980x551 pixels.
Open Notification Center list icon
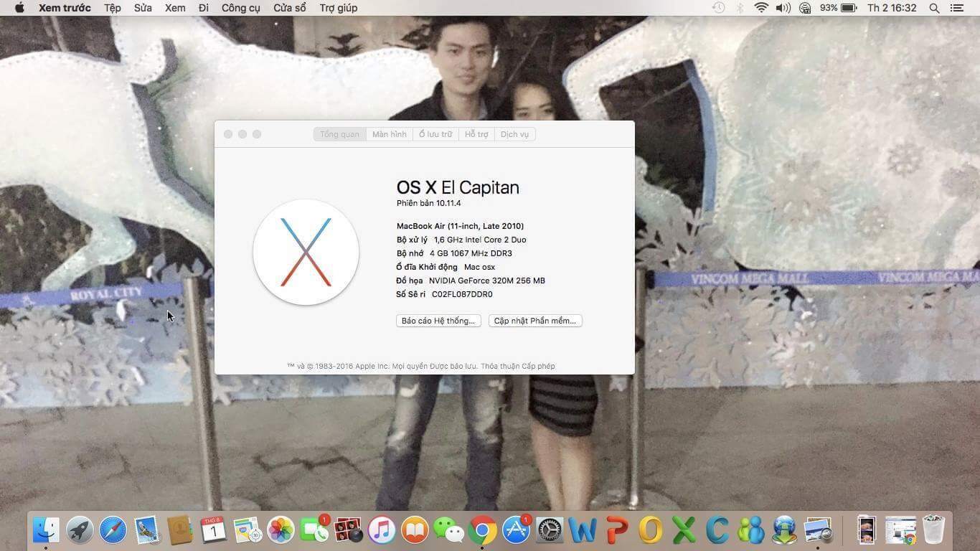point(956,8)
